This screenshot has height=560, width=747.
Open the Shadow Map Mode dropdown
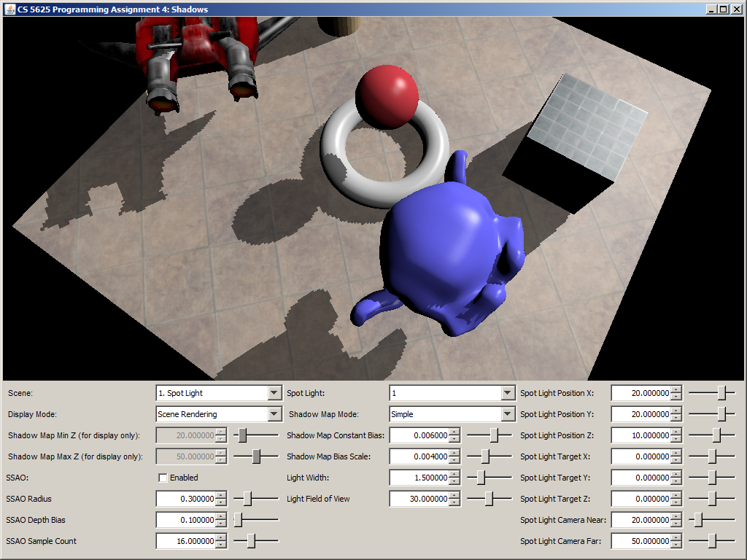tap(508, 414)
